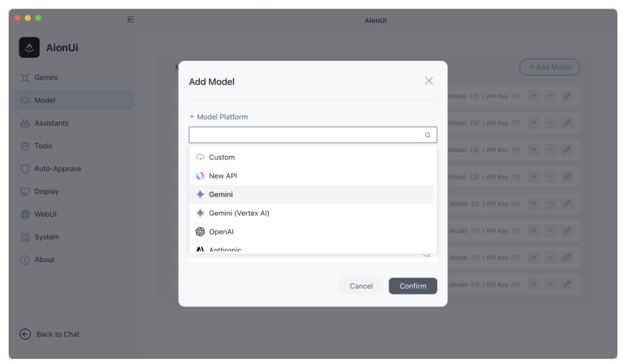
Task: Click the Model Platform search input field
Action: [x=305, y=135]
